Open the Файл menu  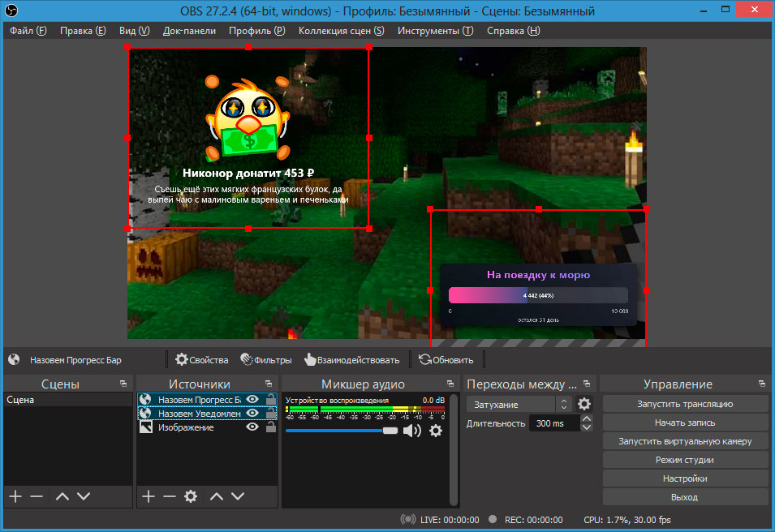pyautogui.click(x=28, y=31)
